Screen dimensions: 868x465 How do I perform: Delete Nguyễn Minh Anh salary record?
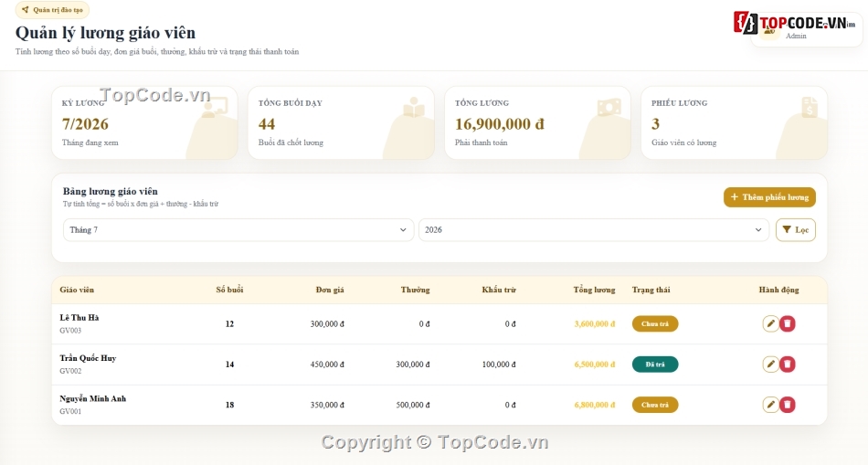tap(788, 405)
